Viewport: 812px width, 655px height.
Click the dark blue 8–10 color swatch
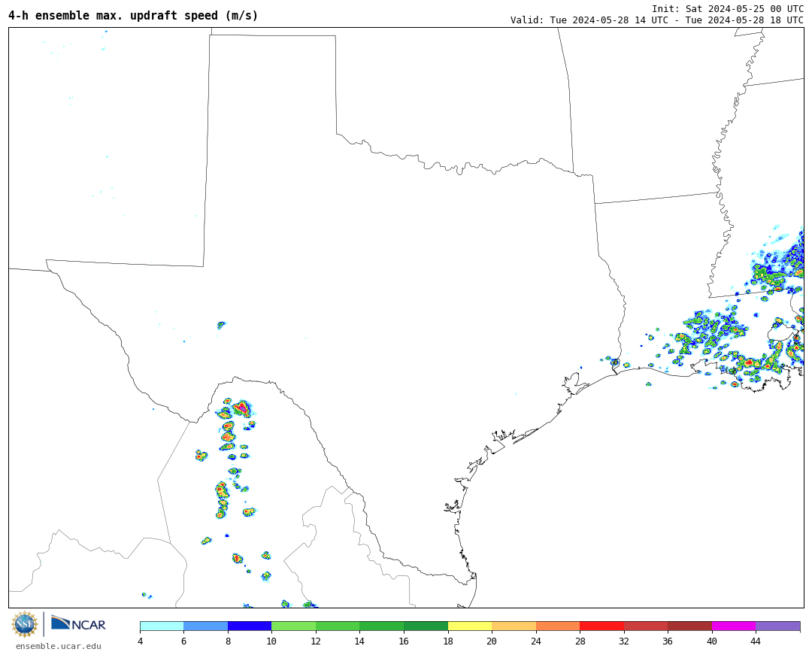pyautogui.click(x=250, y=626)
